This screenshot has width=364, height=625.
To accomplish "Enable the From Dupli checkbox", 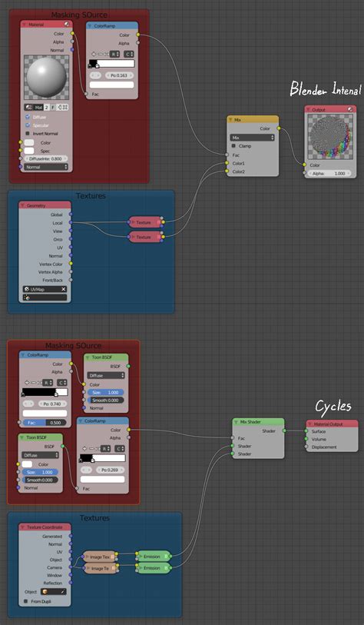I will [x=26, y=601].
